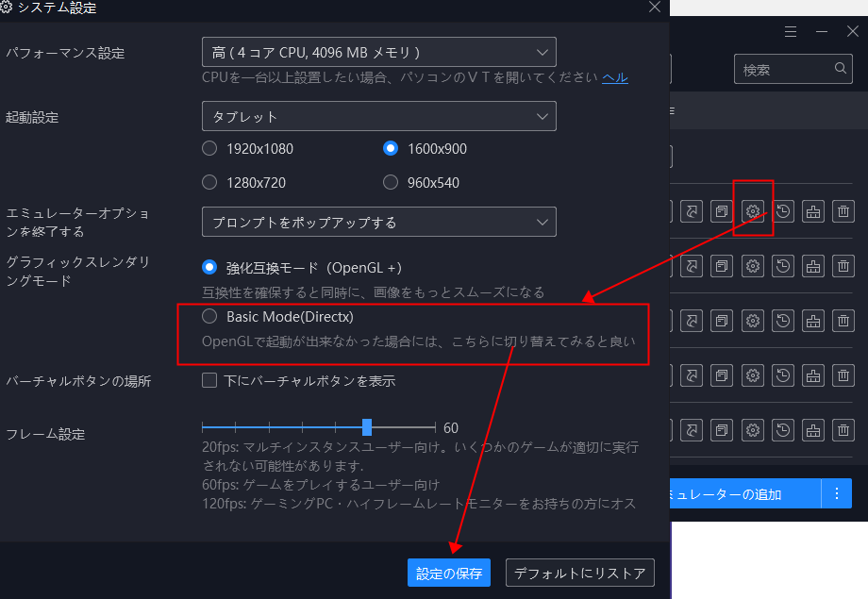868x599 pixels.
Task: Click the デフォルトにリストア button
Action: click(579, 573)
